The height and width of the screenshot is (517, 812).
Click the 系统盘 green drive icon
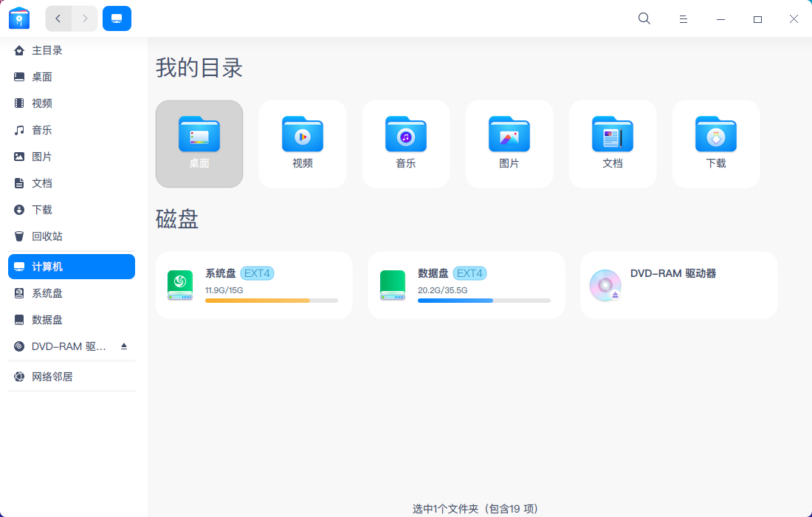pyautogui.click(x=180, y=285)
